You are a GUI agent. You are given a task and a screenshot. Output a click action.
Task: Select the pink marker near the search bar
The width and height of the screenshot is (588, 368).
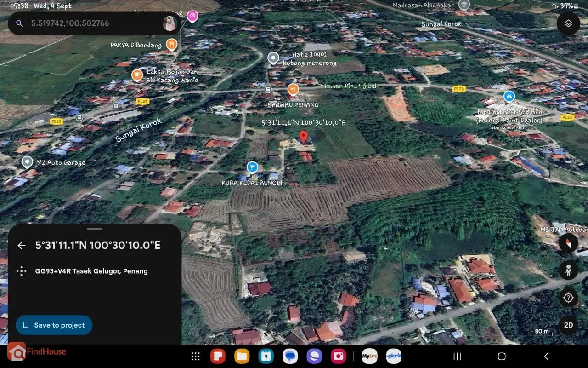pyautogui.click(x=192, y=16)
